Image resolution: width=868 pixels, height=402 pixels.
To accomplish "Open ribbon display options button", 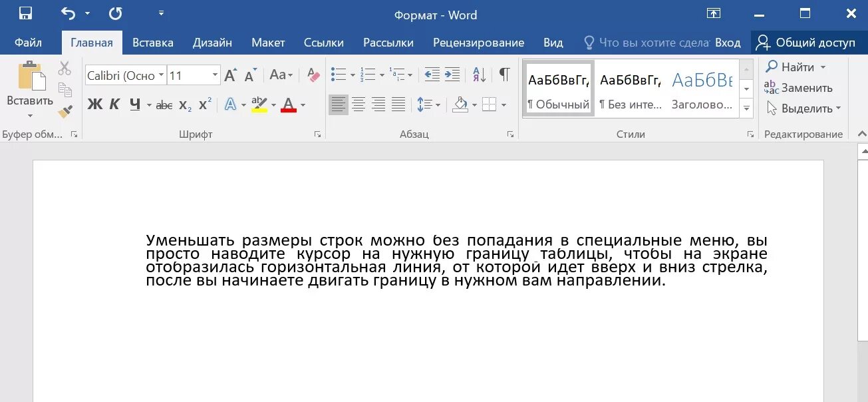I will pos(714,13).
